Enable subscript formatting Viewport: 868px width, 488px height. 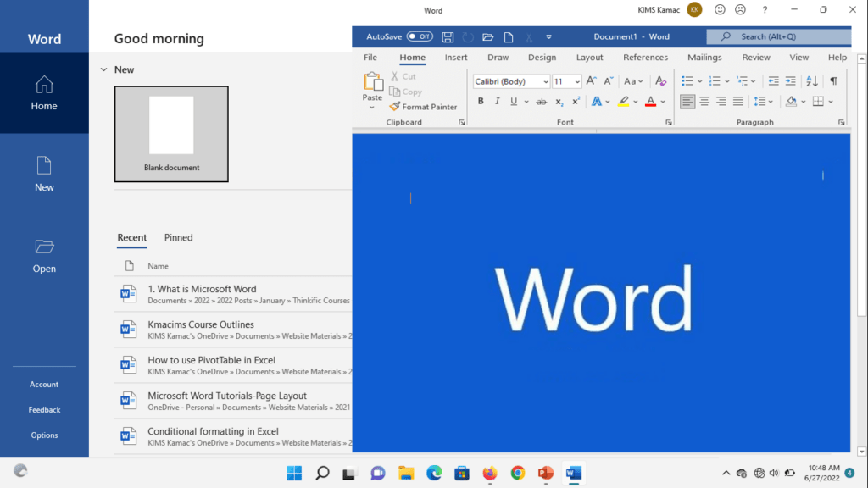pos(559,101)
